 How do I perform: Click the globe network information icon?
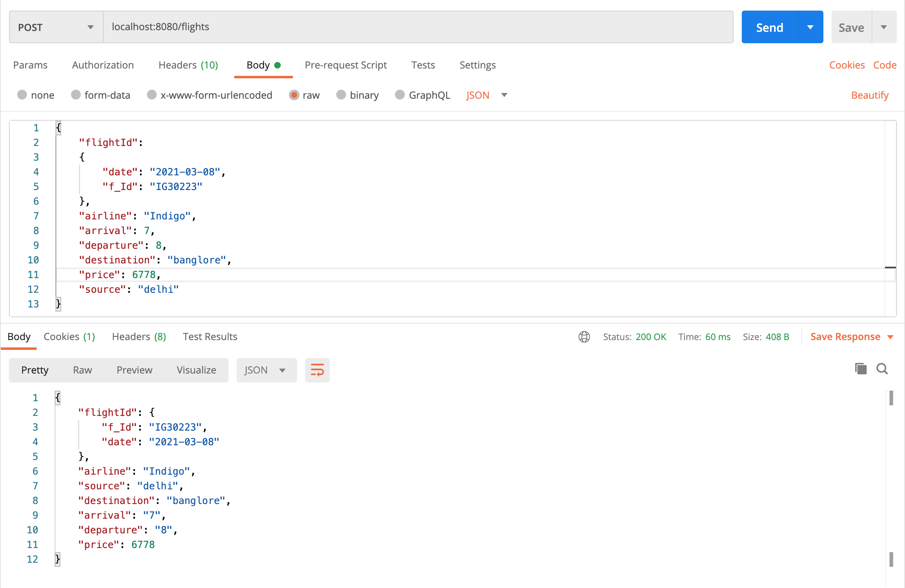(x=584, y=337)
